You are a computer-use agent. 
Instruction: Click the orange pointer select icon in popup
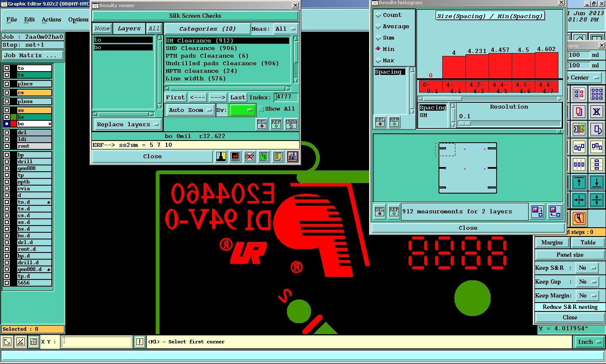(579, 218)
